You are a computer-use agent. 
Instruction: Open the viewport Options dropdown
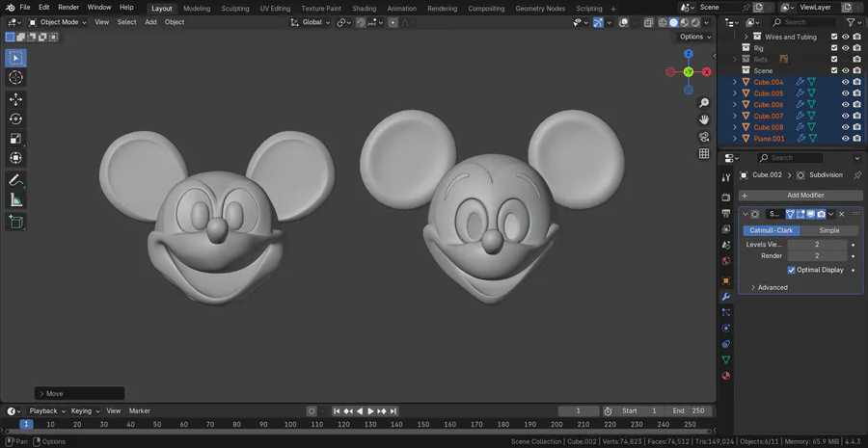point(695,37)
